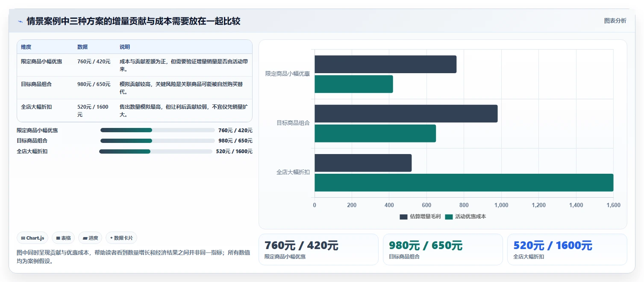Click the 980元 / 650元 progress value
The height and width of the screenshot is (282, 644).
point(235,141)
